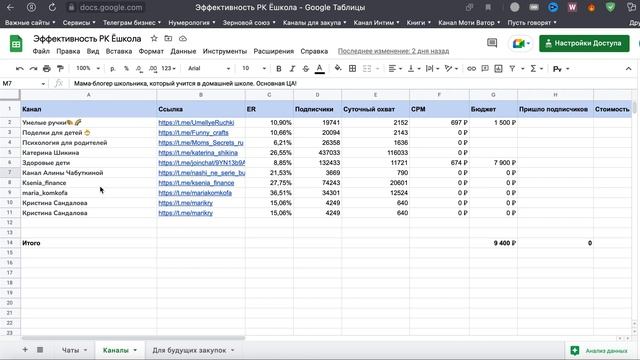Open the Данные menu
The image size is (640, 360).
point(183,51)
